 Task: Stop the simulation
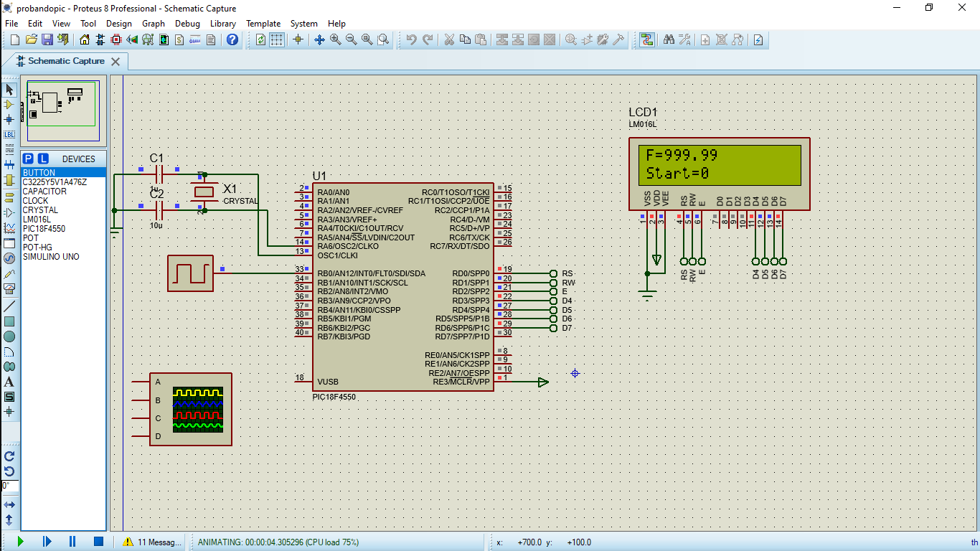pyautogui.click(x=99, y=542)
